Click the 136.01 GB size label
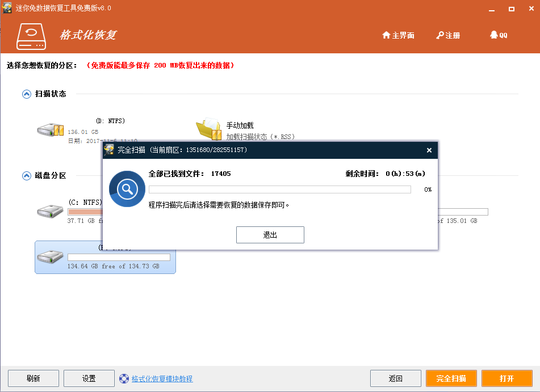Viewport: 540px width, 392px height. click(x=83, y=132)
